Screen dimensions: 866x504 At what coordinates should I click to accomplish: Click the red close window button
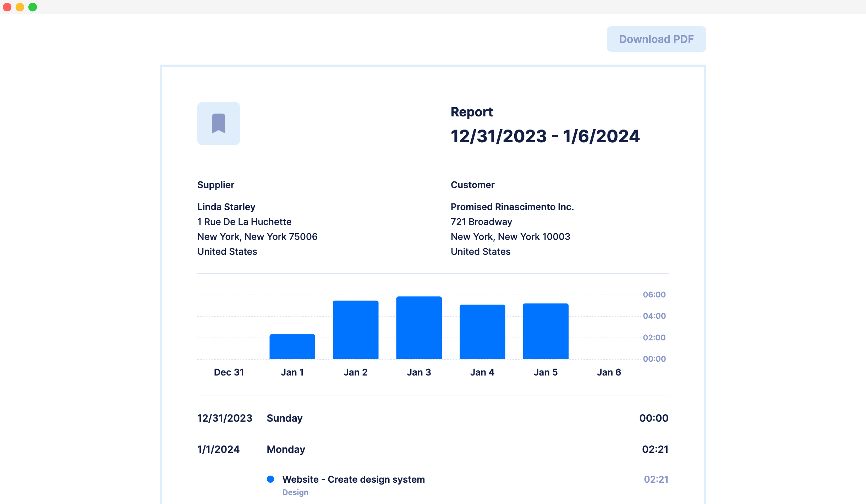point(7,7)
